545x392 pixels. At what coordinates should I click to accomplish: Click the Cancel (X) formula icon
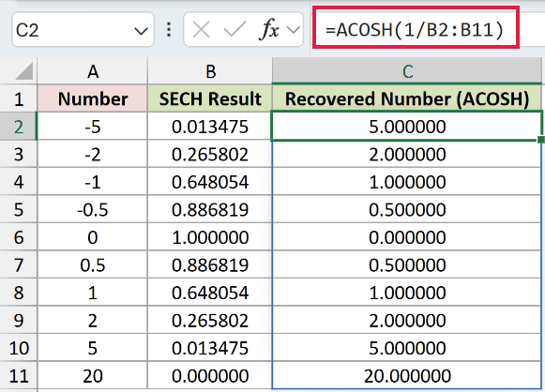pos(202,29)
